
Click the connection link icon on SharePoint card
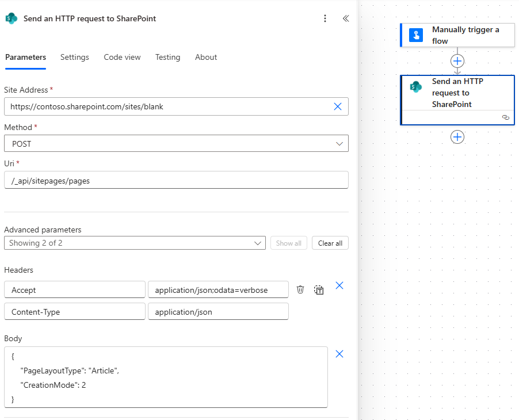pyautogui.click(x=505, y=117)
